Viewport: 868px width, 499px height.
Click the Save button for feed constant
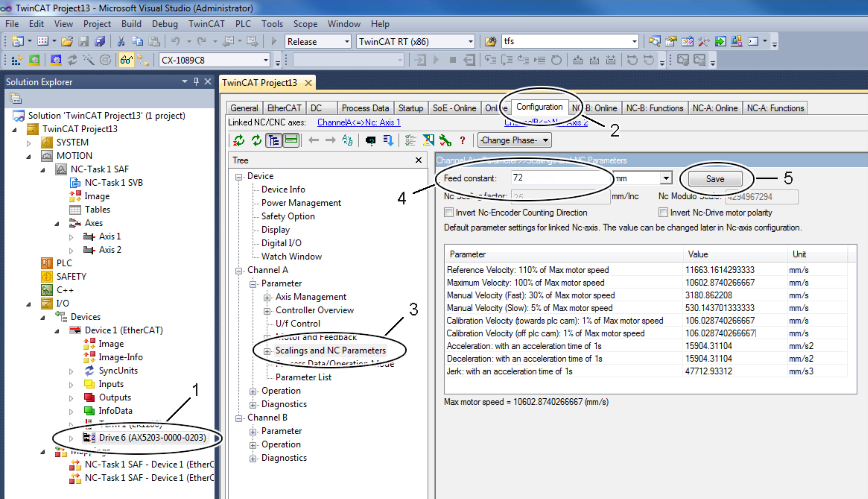tap(715, 179)
